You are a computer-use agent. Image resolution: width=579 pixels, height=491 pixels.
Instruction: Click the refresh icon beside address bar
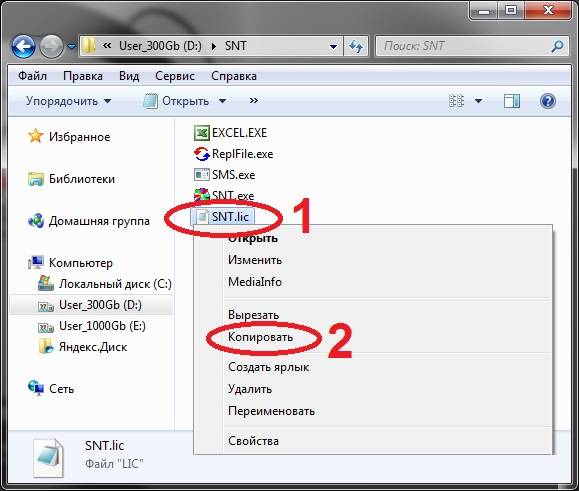tap(356, 46)
